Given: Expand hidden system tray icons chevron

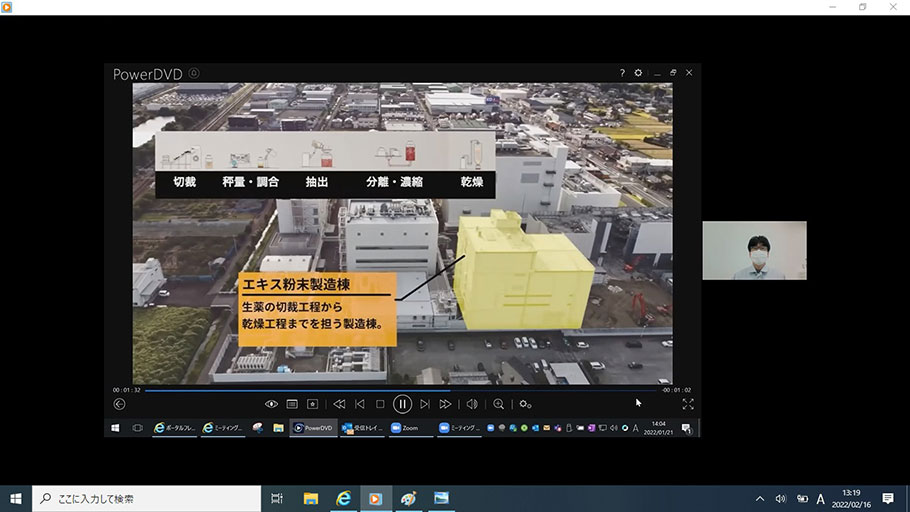Looking at the screenshot, I should pyautogui.click(x=760, y=498).
